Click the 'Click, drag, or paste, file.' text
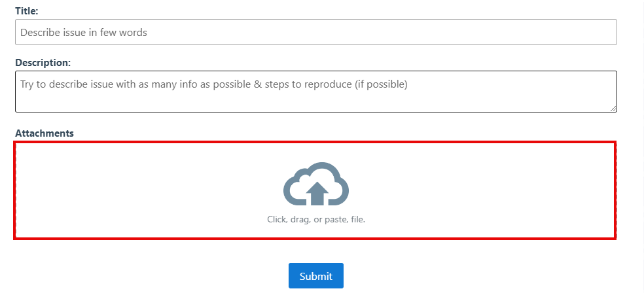Image resolution: width=644 pixels, height=293 pixels. pyautogui.click(x=315, y=219)
